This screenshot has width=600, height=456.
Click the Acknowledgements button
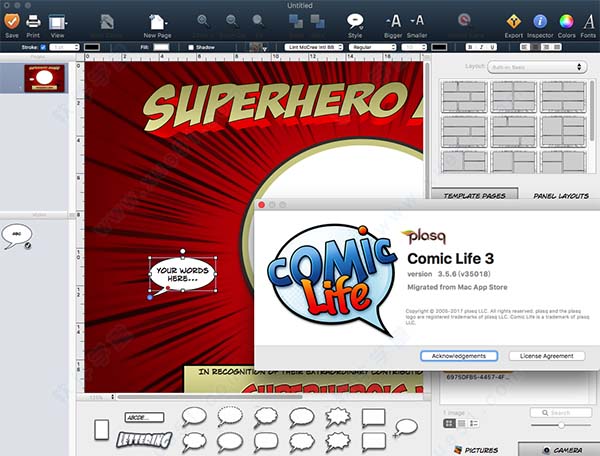pos(459,356)
